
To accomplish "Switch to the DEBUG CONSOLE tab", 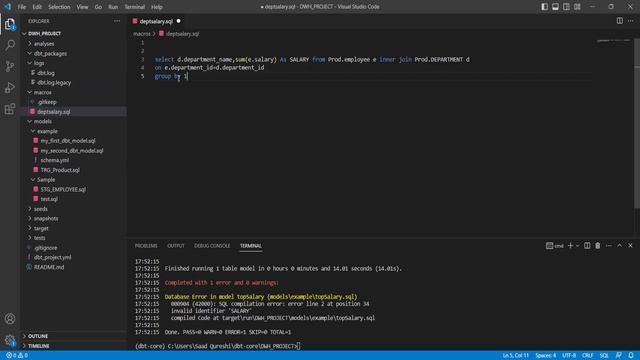I will coord(212,246).
